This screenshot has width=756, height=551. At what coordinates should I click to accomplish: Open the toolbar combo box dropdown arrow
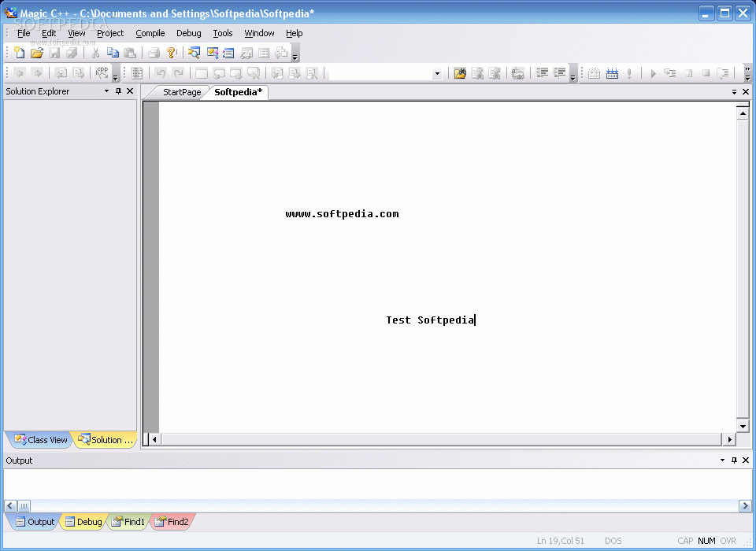pos(437,74)
